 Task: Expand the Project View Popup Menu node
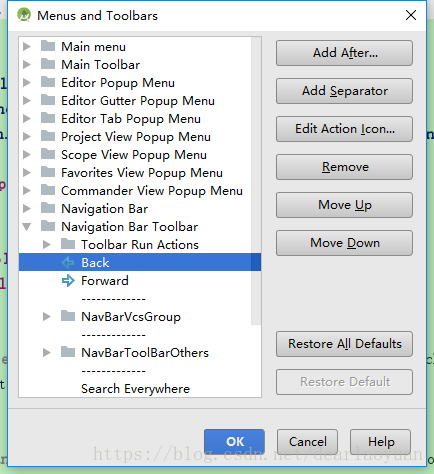pyautogui.click(x=27, y=136)
